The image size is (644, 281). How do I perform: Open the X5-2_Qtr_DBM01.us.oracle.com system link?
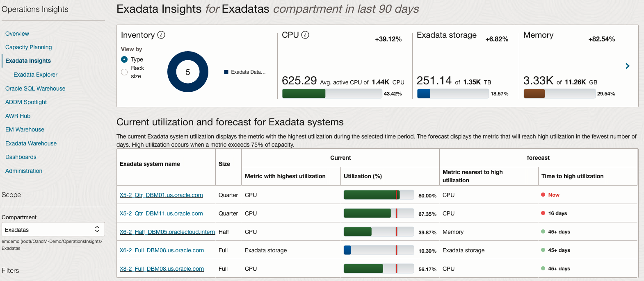coord(161,195)
